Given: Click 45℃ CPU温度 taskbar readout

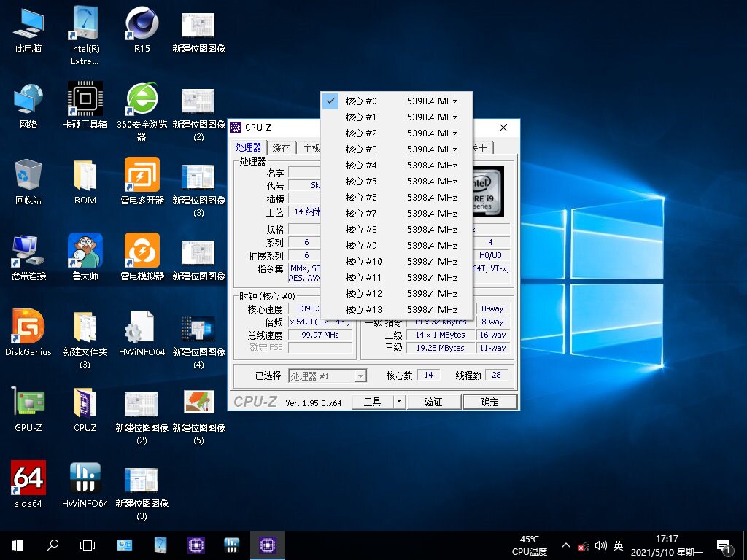Looking at the screenshot, I should 530,545.
